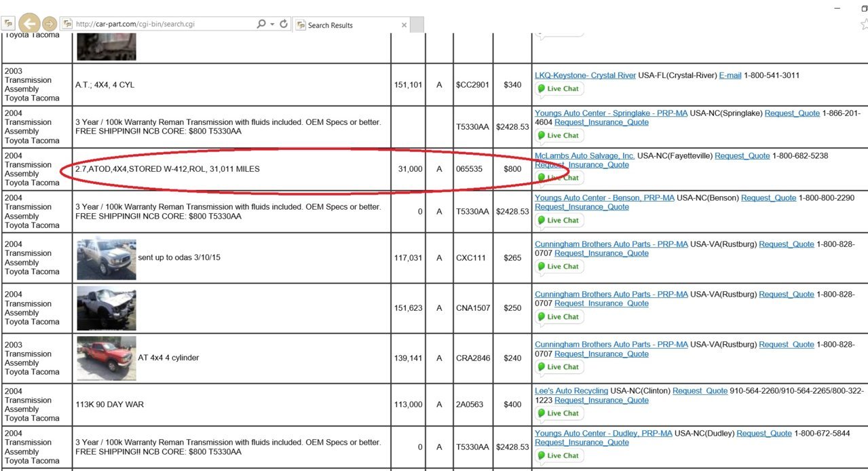The image size is (868, 471).
Task: Open Cunningham Brothers link in CNA1507 row
Action: 611,295
